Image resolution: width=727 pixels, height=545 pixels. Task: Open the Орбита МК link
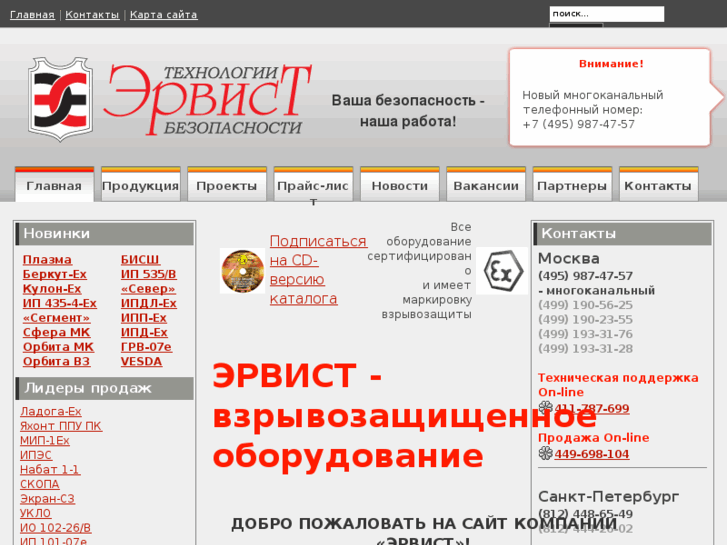pos(58,347)
